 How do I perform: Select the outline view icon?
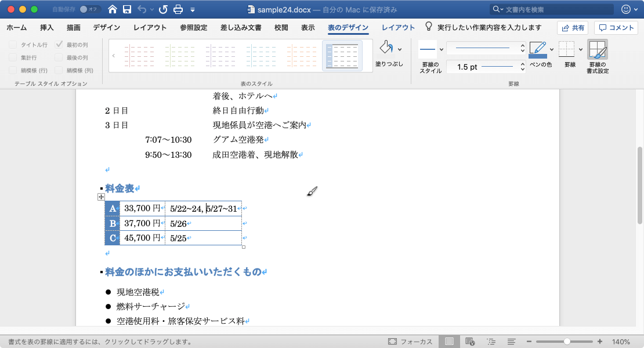coord(491,342)
